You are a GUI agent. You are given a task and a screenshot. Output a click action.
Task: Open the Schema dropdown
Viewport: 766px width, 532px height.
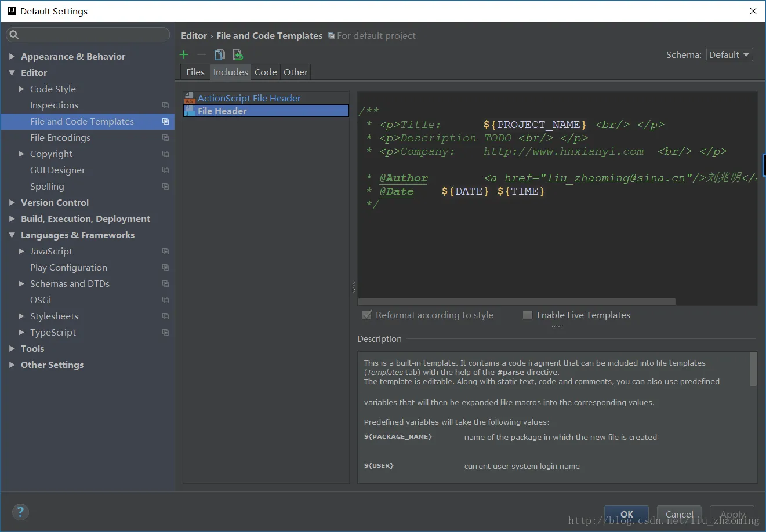pyautogui.click(x=729, y=54)
